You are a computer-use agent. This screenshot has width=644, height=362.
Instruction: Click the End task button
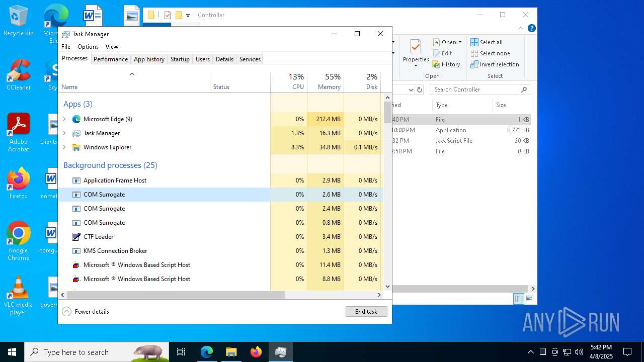366,312
